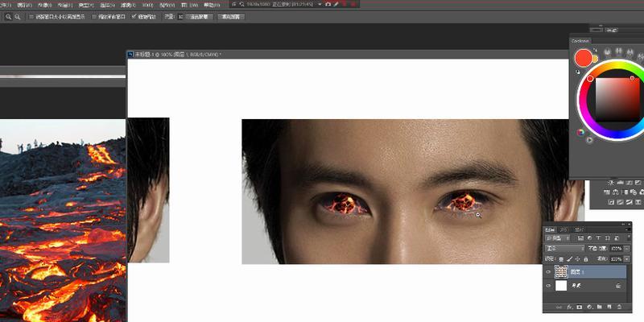This screenshot has width=644, height=322.
Task: Toggle lock position icon
Action: pyautogui.click(x=577, y=259)
